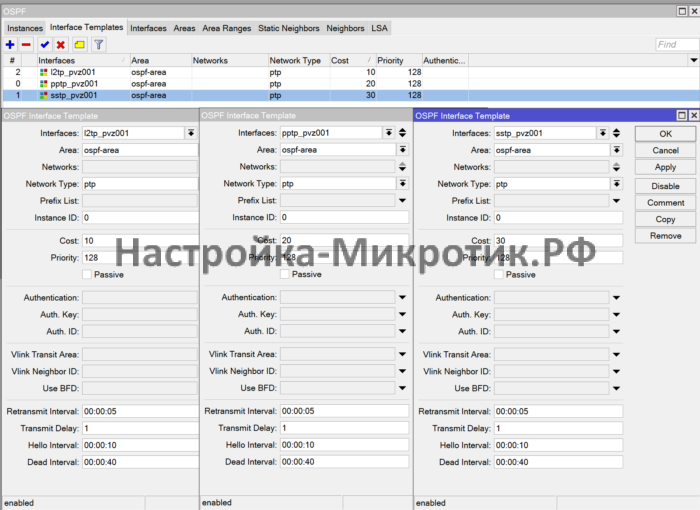Sort by the Cost column header

pyautogui.click(x=352, y=60)
